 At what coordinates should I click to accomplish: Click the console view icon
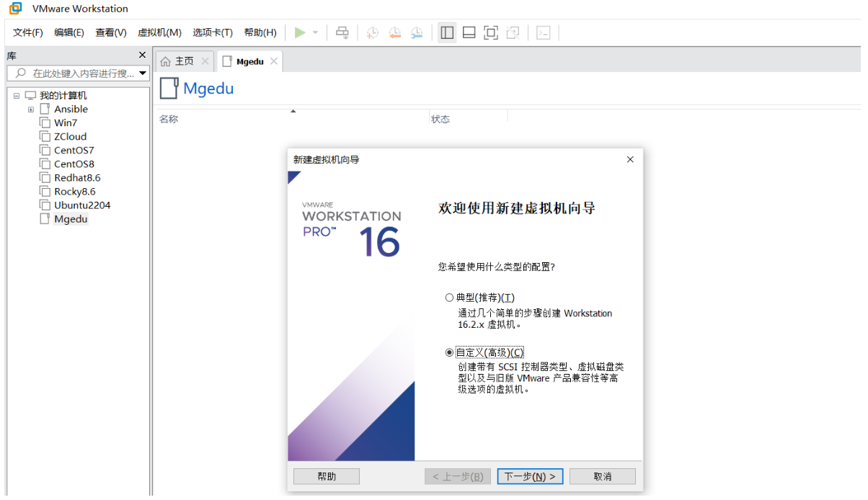[544, 32]
